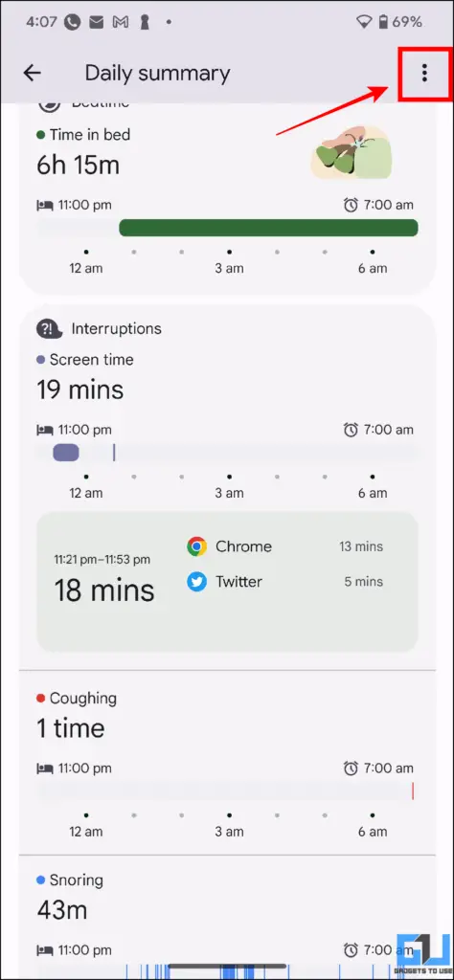Tap the Daily summary title
This screenshot has height=980, width=454.
(158, 73)
